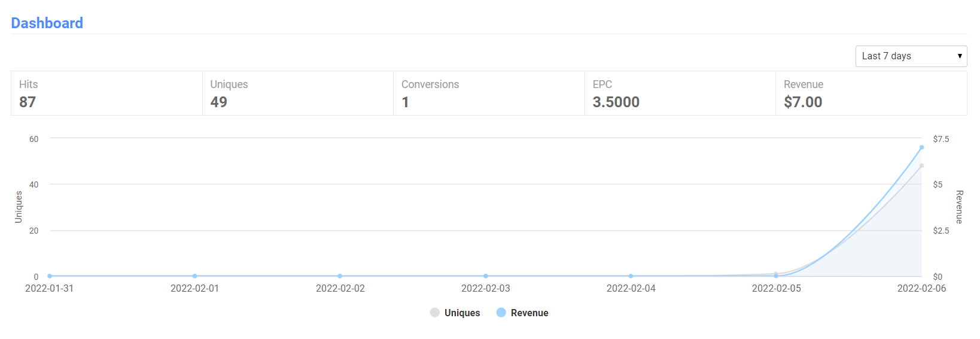The width and height of the screenshot is (980, 339).
Task: Click the gray Uniques legend circle
Action: (x=435, y=313)
